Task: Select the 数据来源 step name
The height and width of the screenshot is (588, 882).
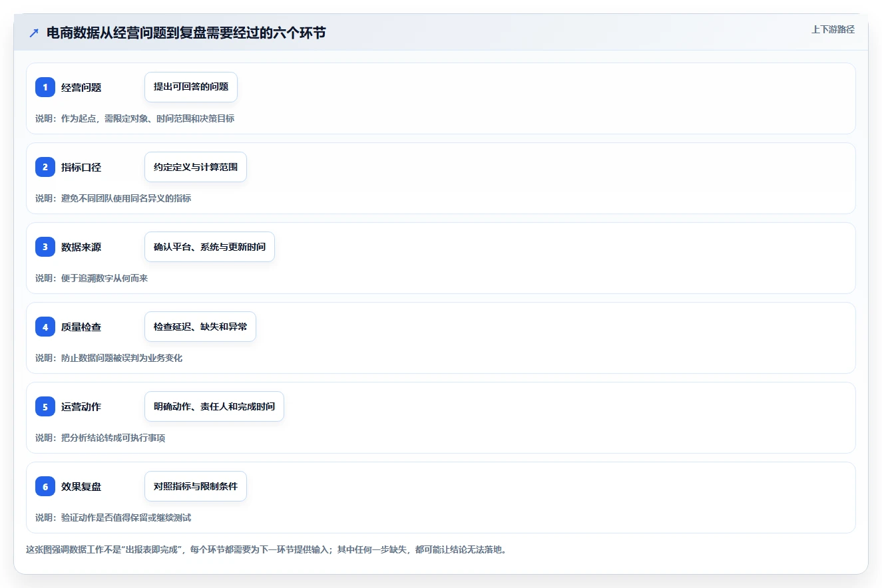Action: point(81,247)
